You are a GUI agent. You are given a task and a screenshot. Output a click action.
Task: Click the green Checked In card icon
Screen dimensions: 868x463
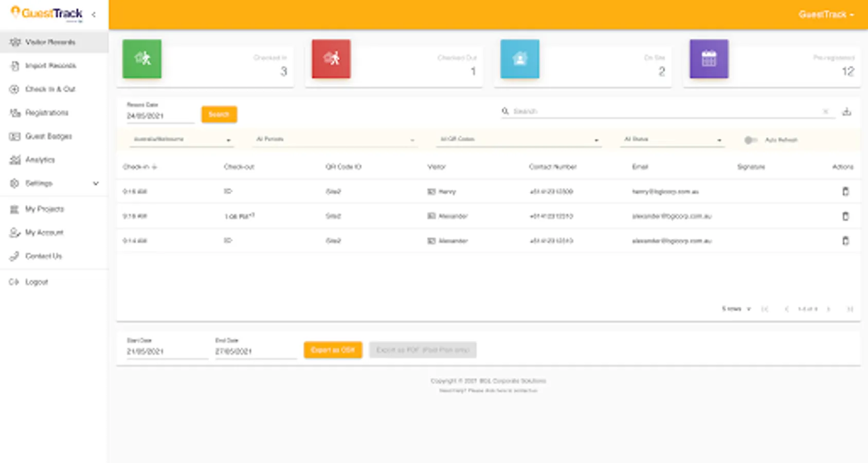[x=142, y=59]
